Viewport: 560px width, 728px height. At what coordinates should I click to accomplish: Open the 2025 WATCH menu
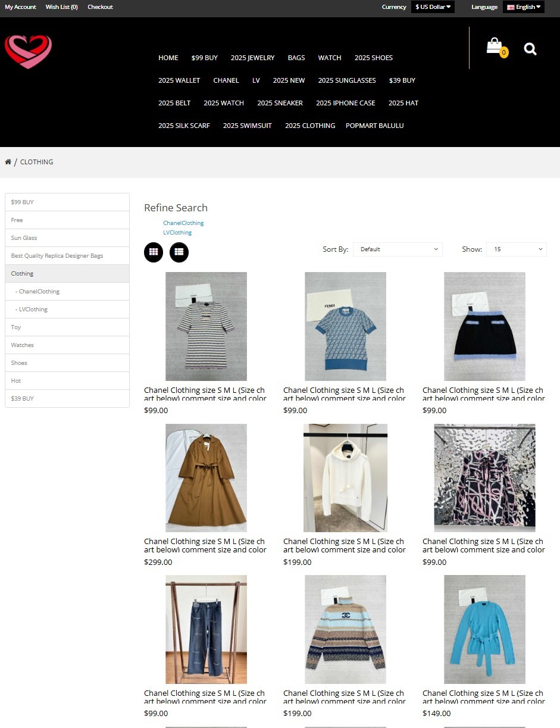tap(224, 103)
